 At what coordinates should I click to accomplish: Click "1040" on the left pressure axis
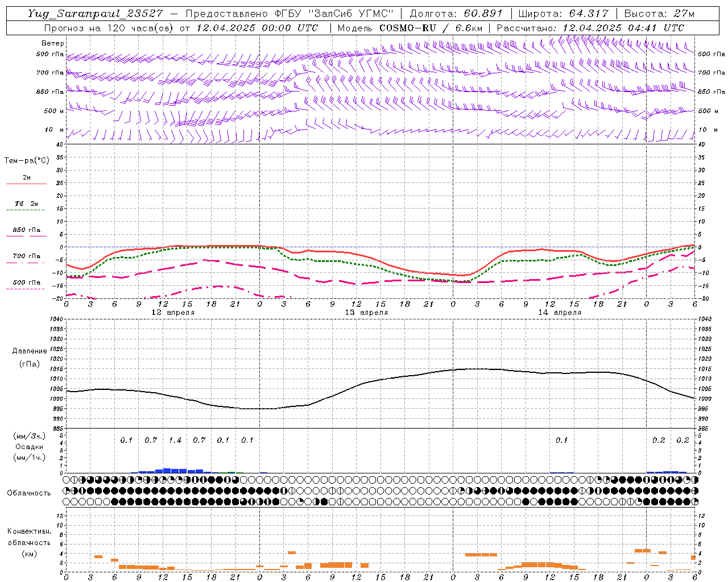[56, 319]
